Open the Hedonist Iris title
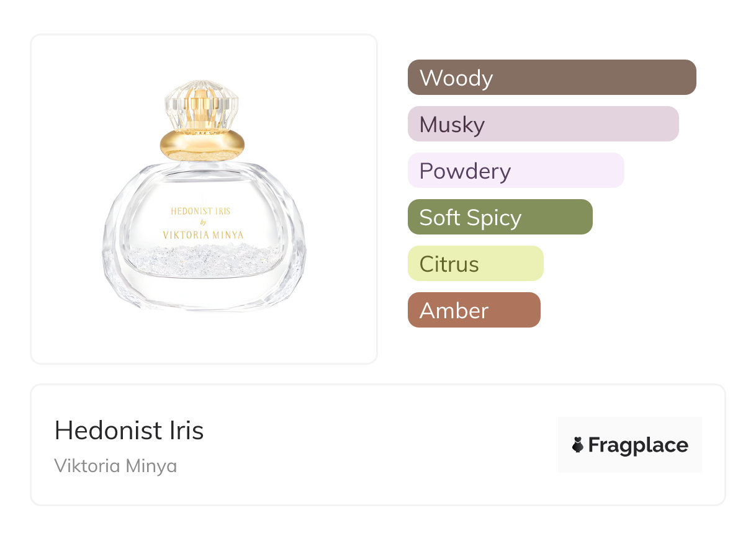Image resolution: width=756 pixels, height=536 pixels. tap(129, 431)
